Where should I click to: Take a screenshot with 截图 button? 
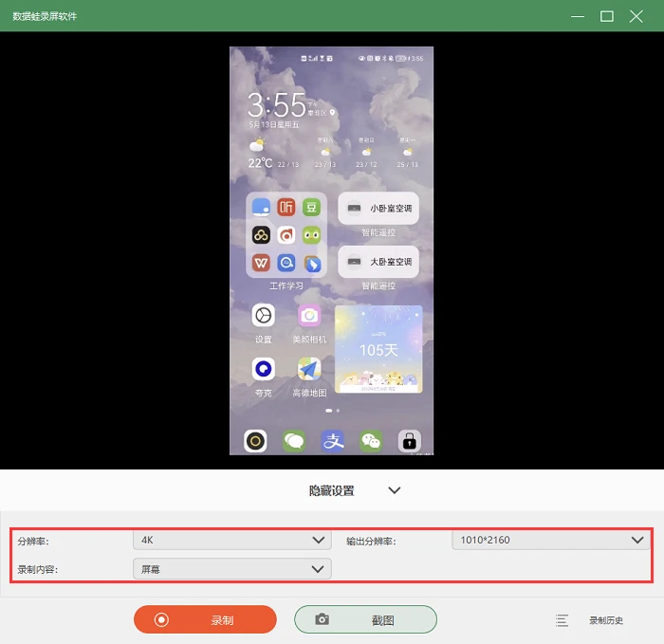(365, 620)
